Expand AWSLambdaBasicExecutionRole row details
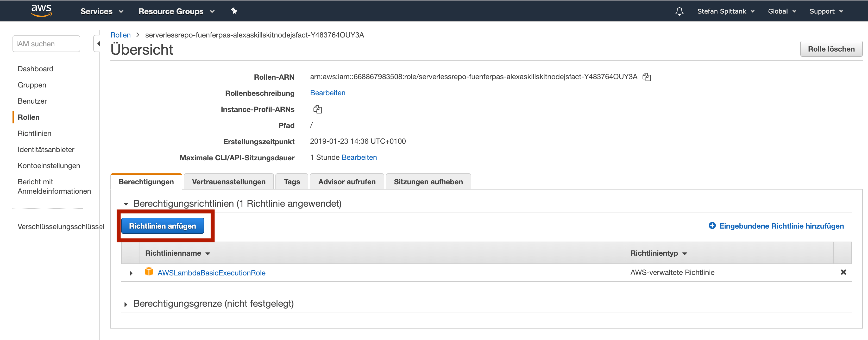 click(131, 273)
